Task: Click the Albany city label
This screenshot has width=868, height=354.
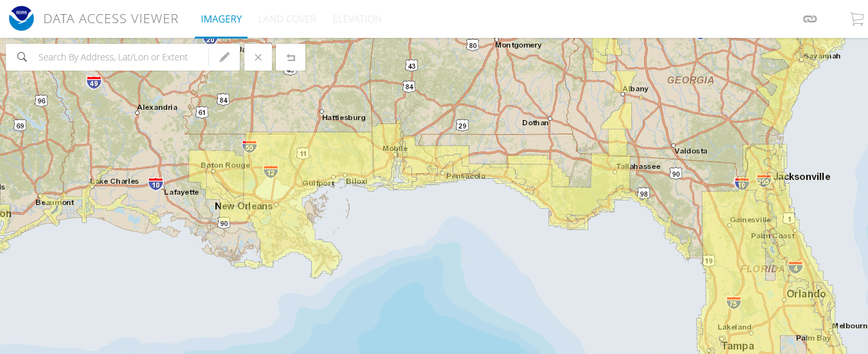Action: pos(635,89)
